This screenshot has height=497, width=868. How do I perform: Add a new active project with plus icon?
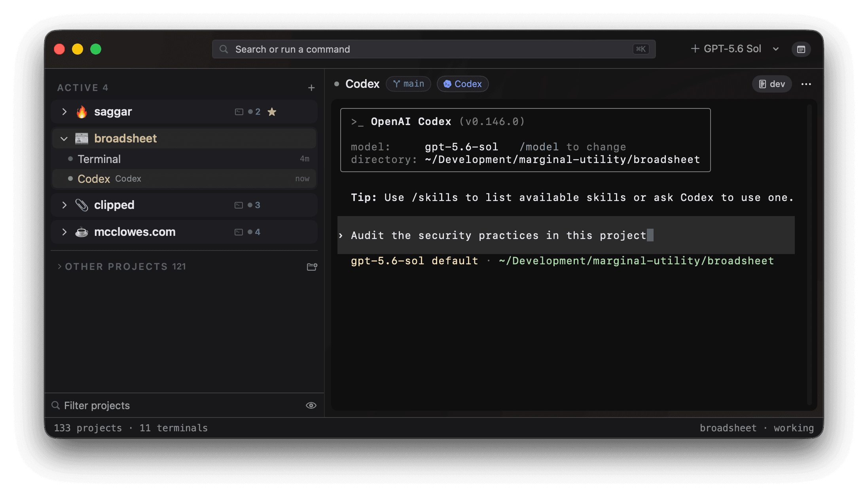coord(311,88)
